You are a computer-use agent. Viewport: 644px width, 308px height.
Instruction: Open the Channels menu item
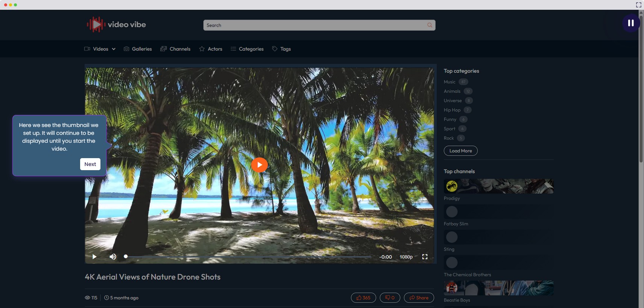(x=175, y=49)
